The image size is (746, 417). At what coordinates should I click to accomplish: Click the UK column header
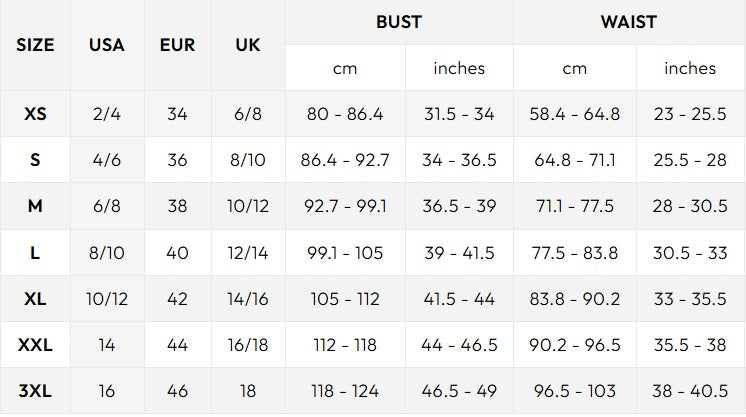(248, 45)
